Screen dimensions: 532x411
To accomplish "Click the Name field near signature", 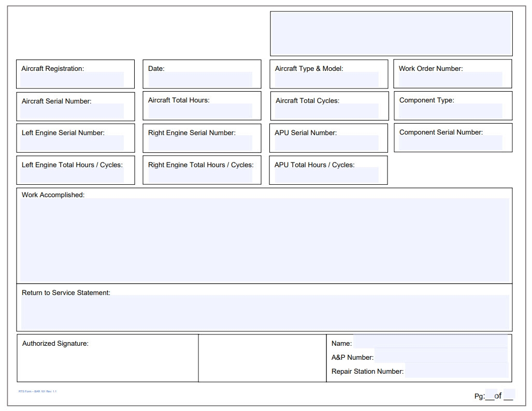I will point(430,342).
